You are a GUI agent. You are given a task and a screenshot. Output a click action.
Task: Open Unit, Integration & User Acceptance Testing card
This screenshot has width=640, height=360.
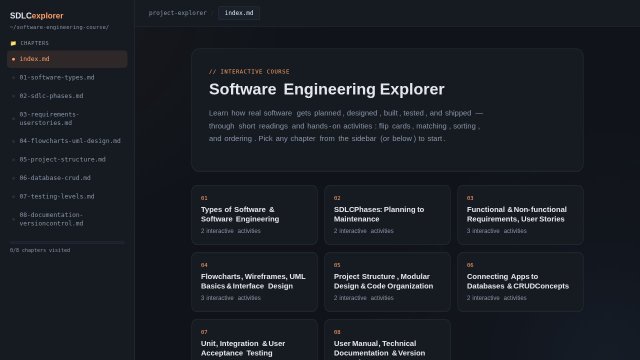(254, 340)
